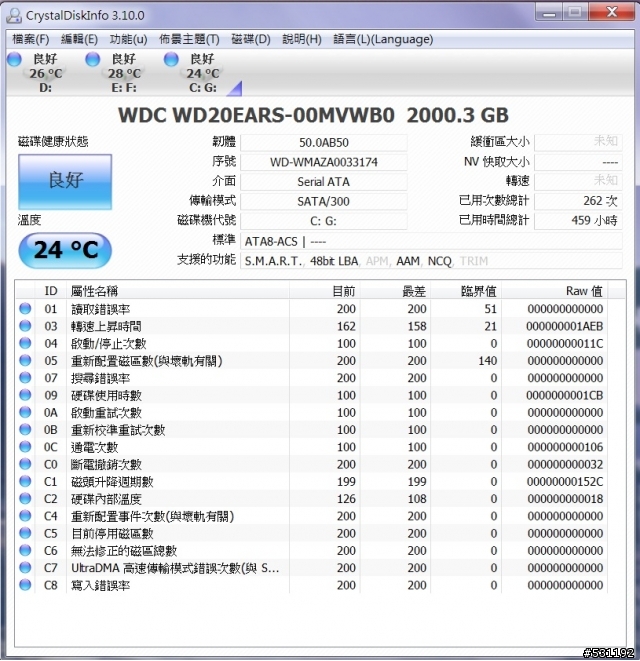Click the blue status orb for disk D:
Screen dimensions: 640x661
(14, 59)
